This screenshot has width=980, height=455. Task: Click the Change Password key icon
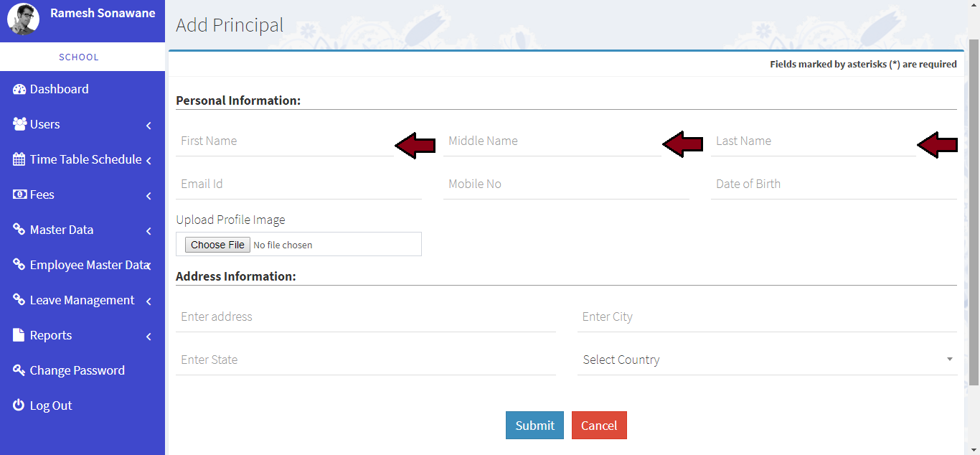(19, 370)
